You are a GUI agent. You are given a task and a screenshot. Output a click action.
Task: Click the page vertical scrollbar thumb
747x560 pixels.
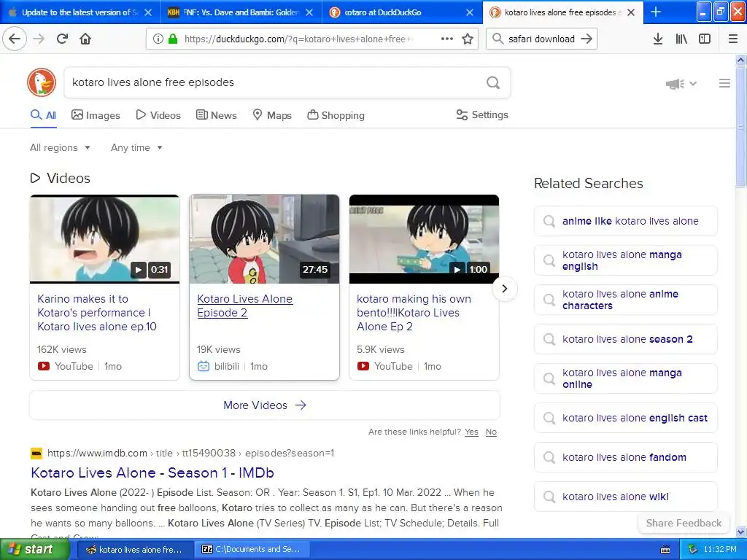pos(741,127)
